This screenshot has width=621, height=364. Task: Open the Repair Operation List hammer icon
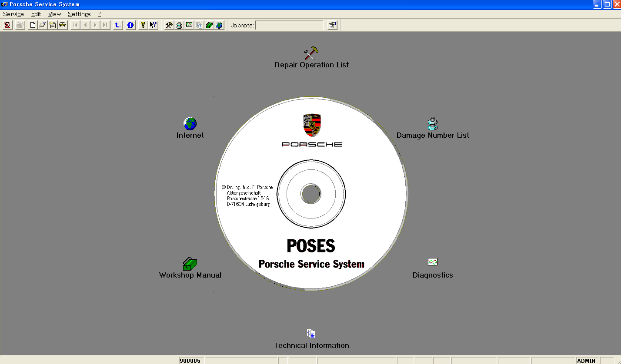(311, 53)
